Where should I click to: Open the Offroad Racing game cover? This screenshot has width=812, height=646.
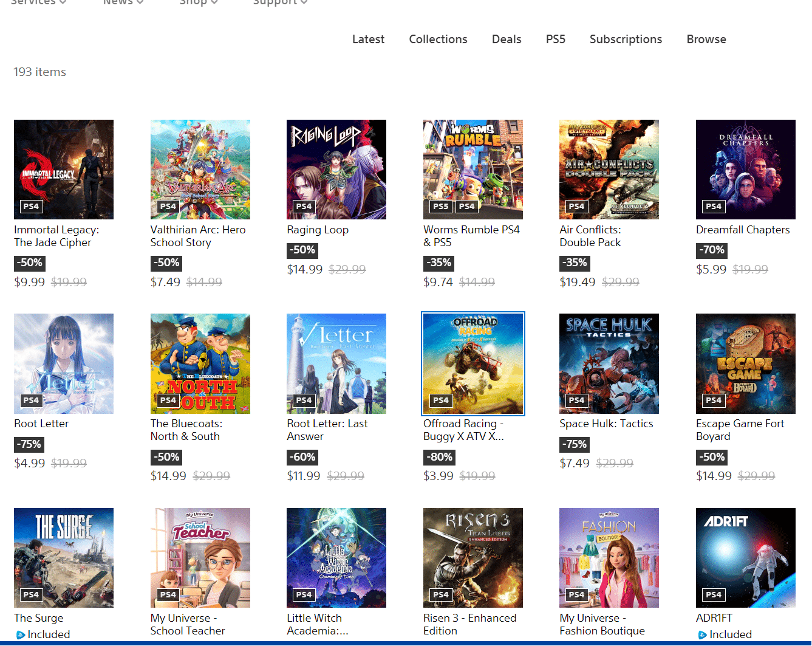click(x=473, y=363)
